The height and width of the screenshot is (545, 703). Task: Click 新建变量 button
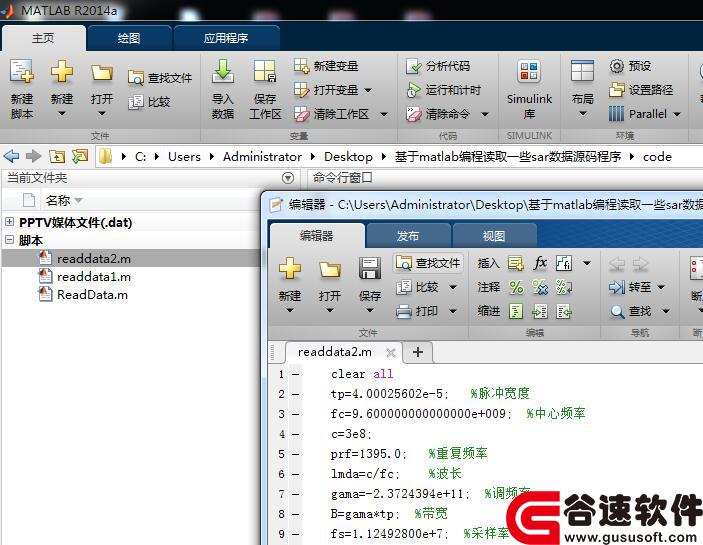point(326,66)
